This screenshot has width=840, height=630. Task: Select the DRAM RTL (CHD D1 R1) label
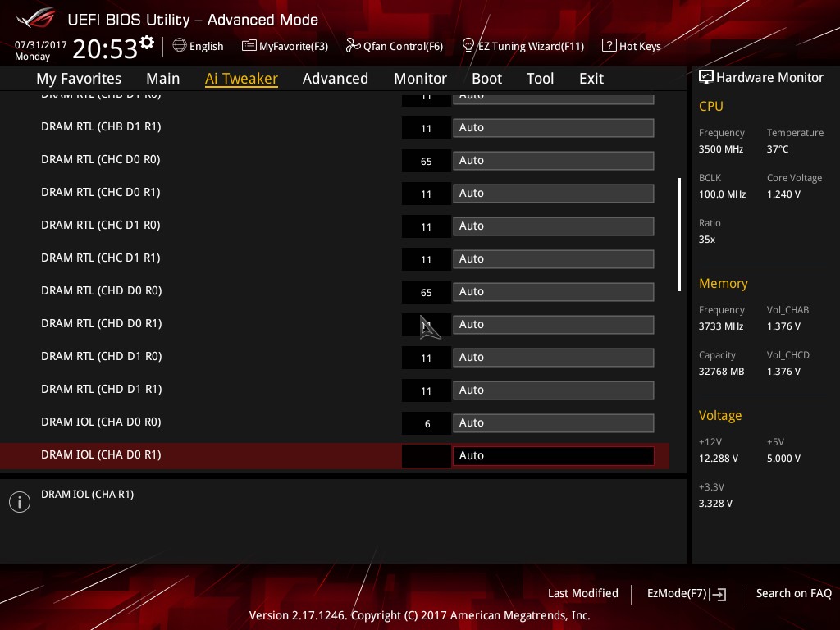[101, 389]
